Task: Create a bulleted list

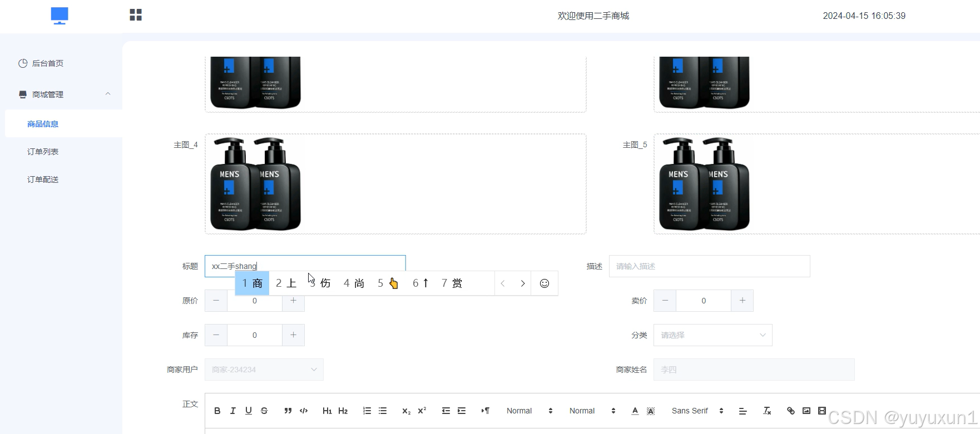Action: click(x=383, y=411)
